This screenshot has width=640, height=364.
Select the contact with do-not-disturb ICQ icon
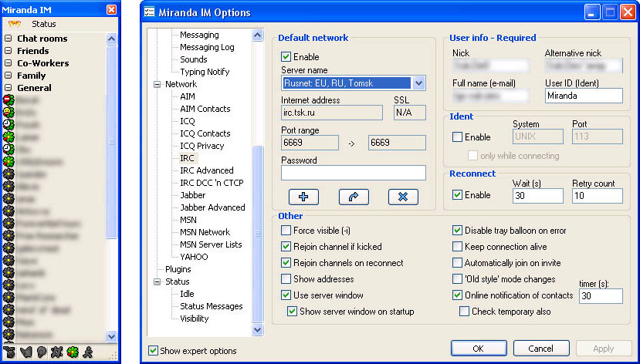(x=8, y=99)
